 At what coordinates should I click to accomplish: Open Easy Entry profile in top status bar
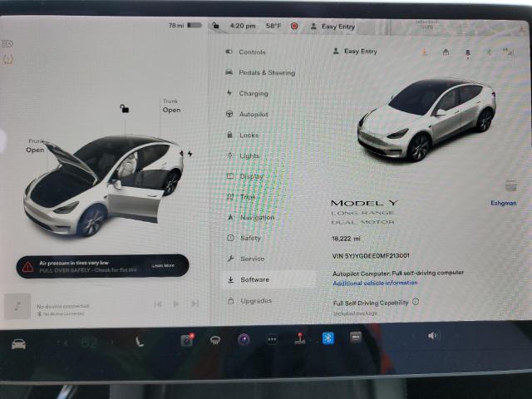tap(332, 27)
